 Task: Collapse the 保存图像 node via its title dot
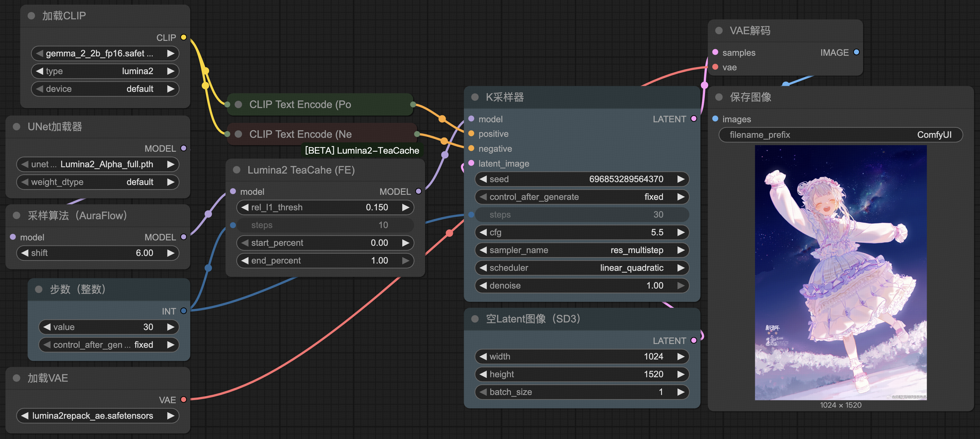pyautogui.click(x=719, y=97)
